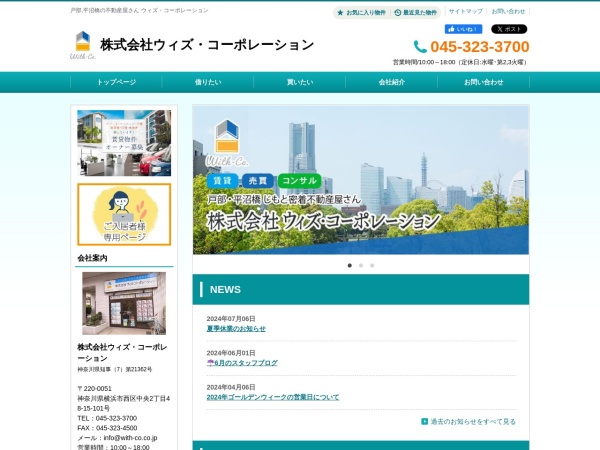Click date 2024年06月01日 in news list
Viewport: 600px width, 450px height.
[231, 353]
